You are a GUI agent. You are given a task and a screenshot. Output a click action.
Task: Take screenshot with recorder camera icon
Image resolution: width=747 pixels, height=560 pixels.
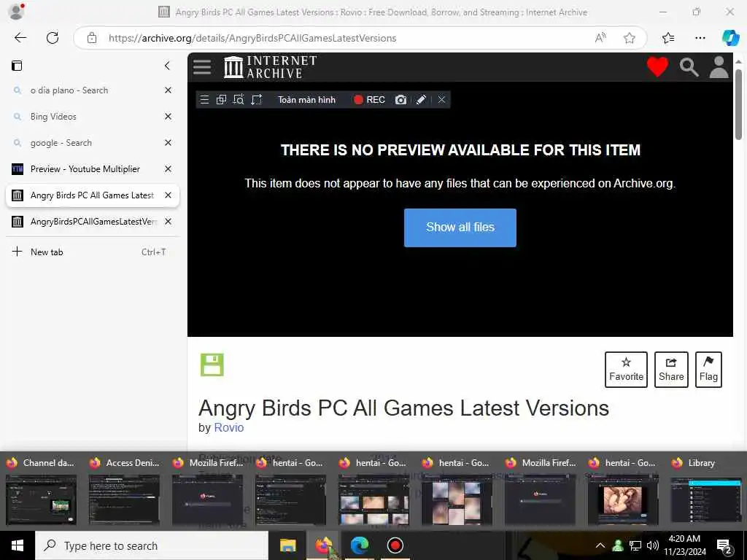tap(400, 99)
